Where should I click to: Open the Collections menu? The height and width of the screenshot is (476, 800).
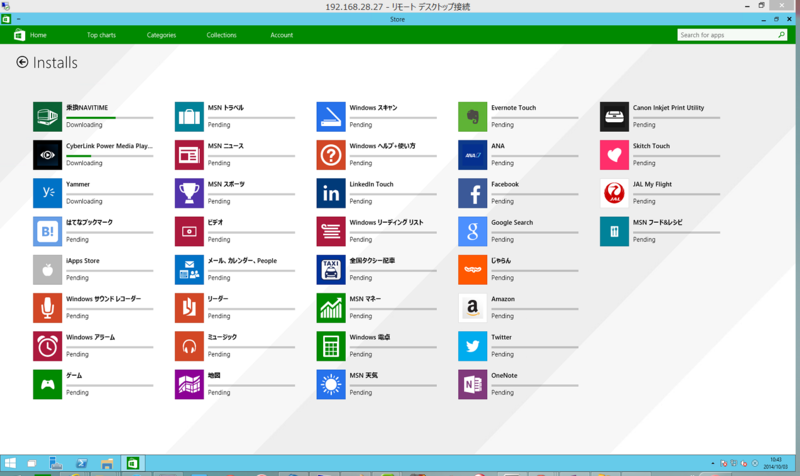[x=221, y=35]
